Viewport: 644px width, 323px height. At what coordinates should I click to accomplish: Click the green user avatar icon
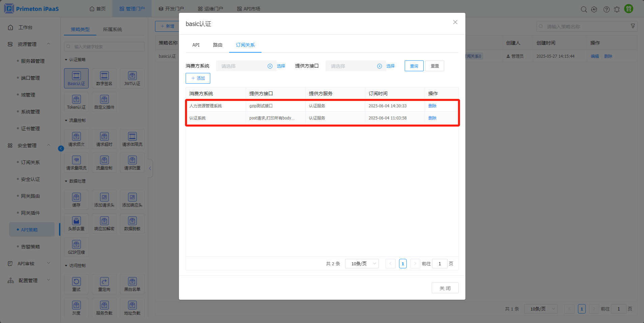tap(628, 9)
